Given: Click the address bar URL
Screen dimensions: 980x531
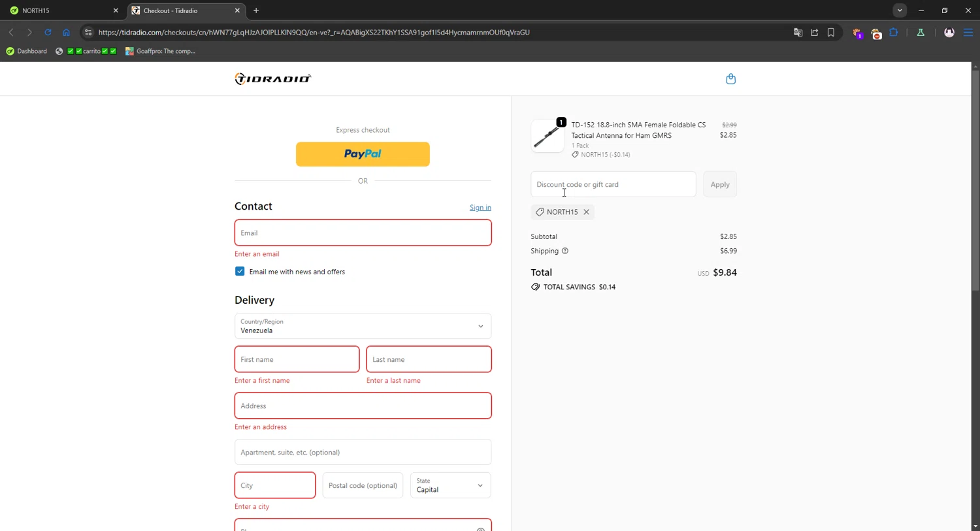Looking at the screenshot, I should 314,32.
